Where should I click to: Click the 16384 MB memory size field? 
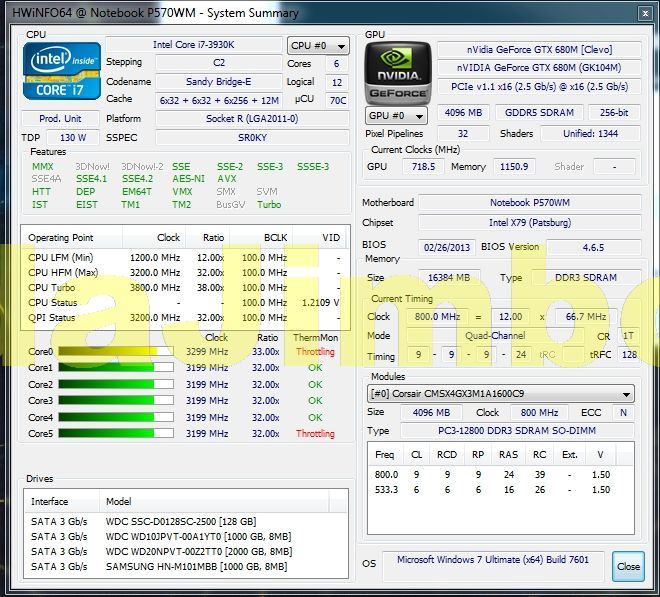pyautogui.click(x=449, y=278)
